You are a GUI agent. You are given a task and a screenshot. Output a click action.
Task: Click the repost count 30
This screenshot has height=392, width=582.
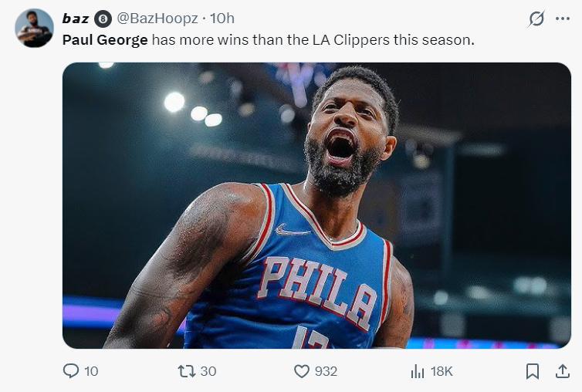coord(208,371)
